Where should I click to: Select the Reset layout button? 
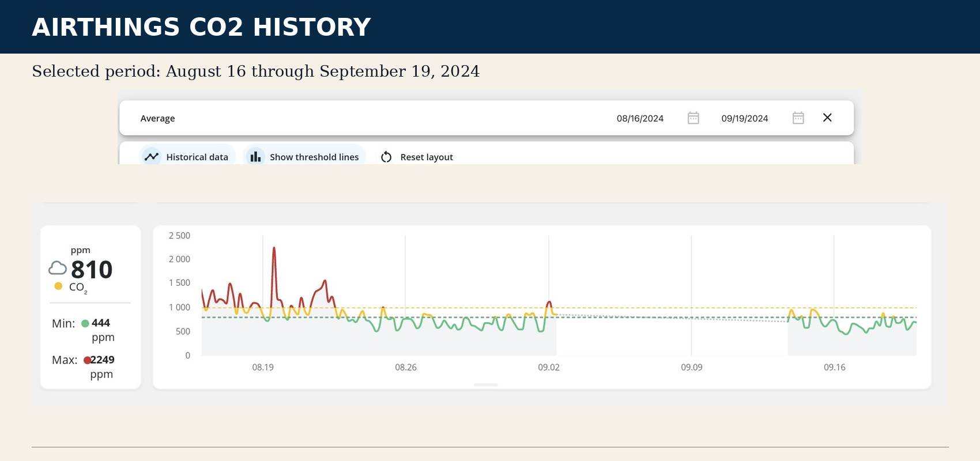[x=417, y=157]
